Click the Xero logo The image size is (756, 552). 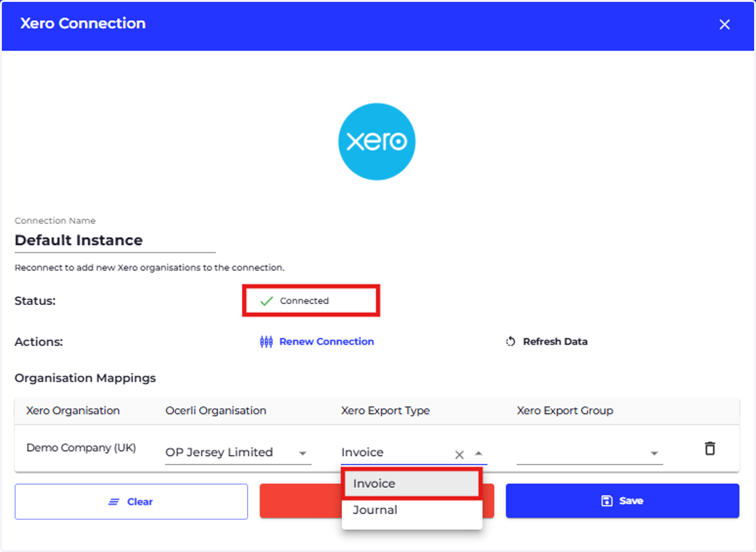[x=377, y=142]
